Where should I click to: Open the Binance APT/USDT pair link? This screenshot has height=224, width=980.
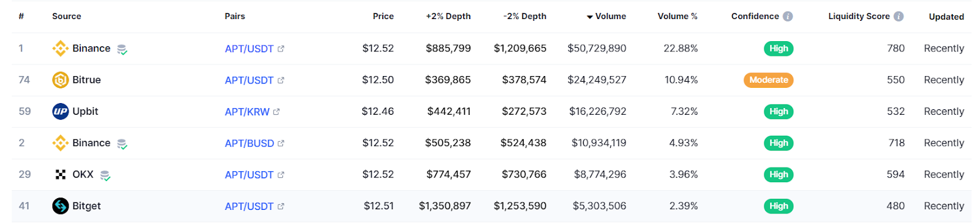click(x=249, y=48)
